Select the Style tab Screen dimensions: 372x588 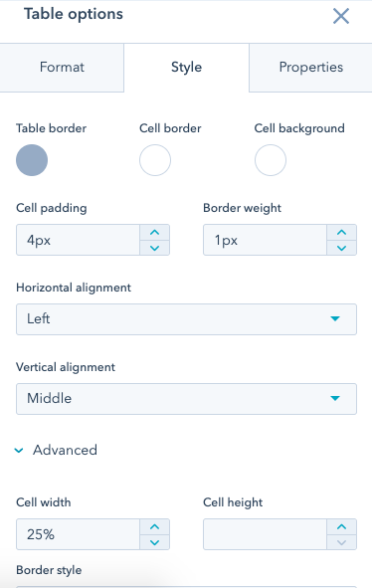pyautogui.click(x=186, y=68)
